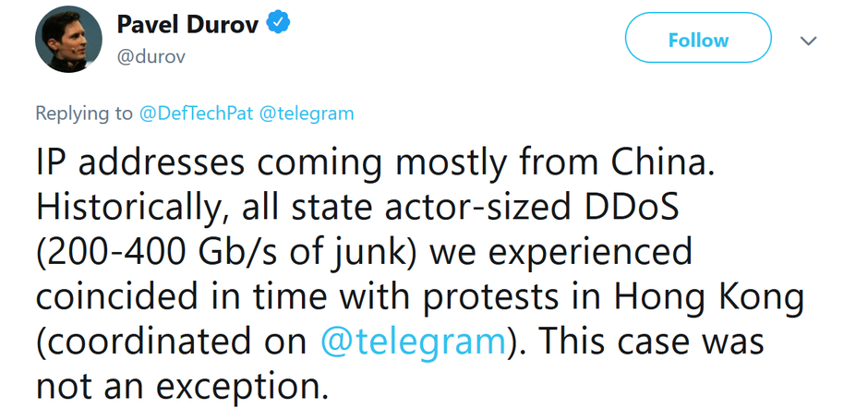Expand the tweet options chevron
This screenshot has height=420, width=868.
(x=809, y=42)
